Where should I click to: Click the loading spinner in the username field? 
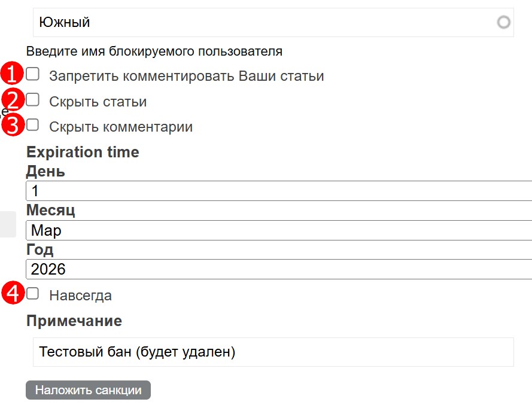[x=504, y=23]
